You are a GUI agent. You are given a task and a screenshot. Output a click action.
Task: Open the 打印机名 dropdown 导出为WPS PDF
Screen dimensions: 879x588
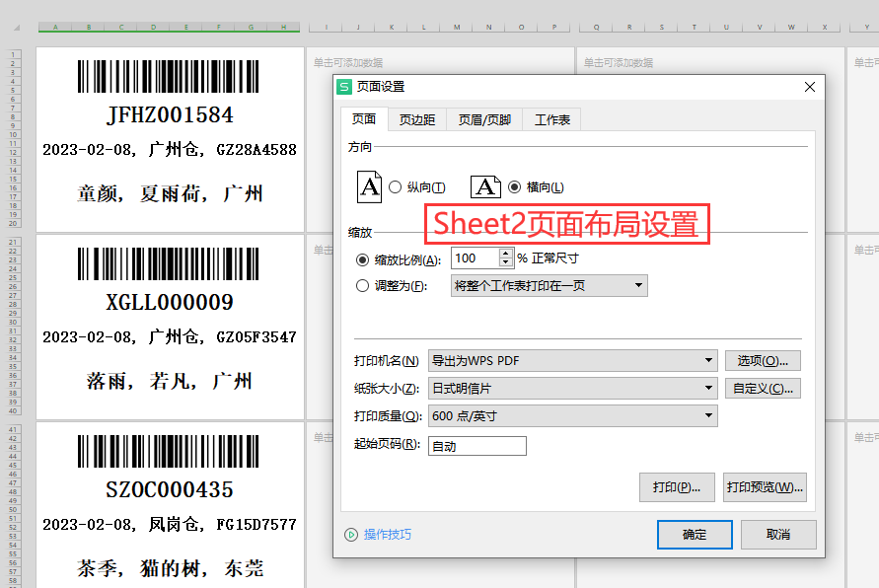tap(573, 360)
